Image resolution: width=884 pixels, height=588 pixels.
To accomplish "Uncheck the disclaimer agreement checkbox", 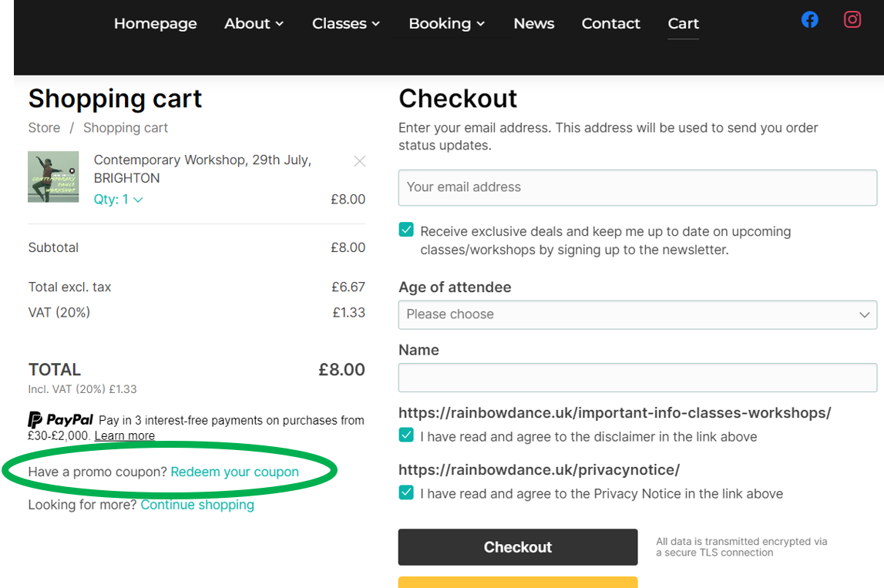I will click(x=405, y=435).
